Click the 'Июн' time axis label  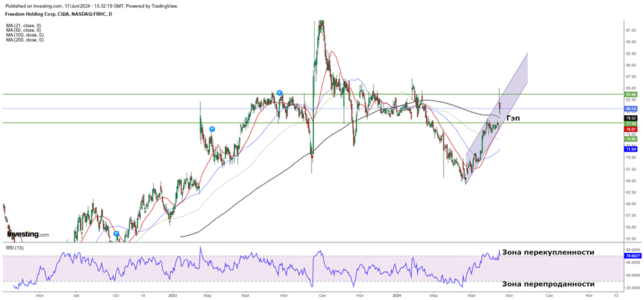(40, 295)
